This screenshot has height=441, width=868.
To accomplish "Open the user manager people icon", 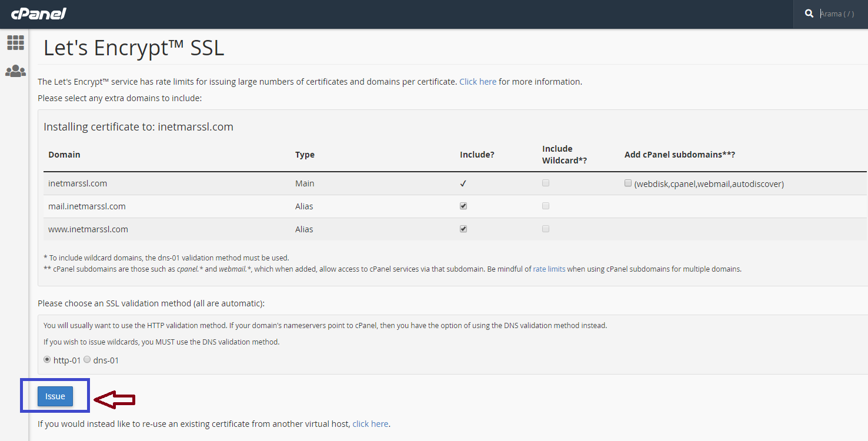I will coord(15,71).
